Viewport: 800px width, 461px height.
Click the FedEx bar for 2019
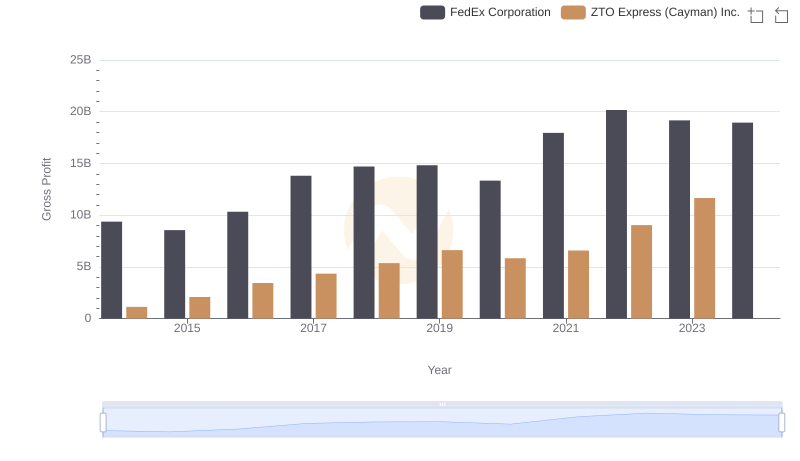pyautogui.click(x=427, y=242)
